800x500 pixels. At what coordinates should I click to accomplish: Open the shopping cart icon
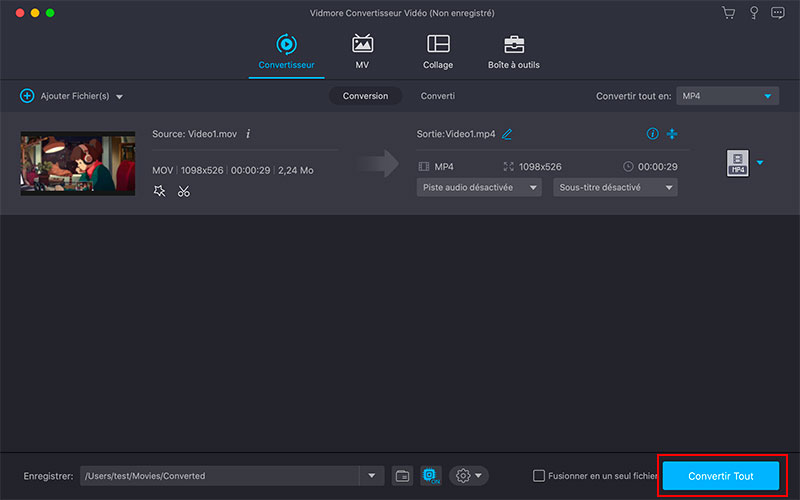(728, 13)
